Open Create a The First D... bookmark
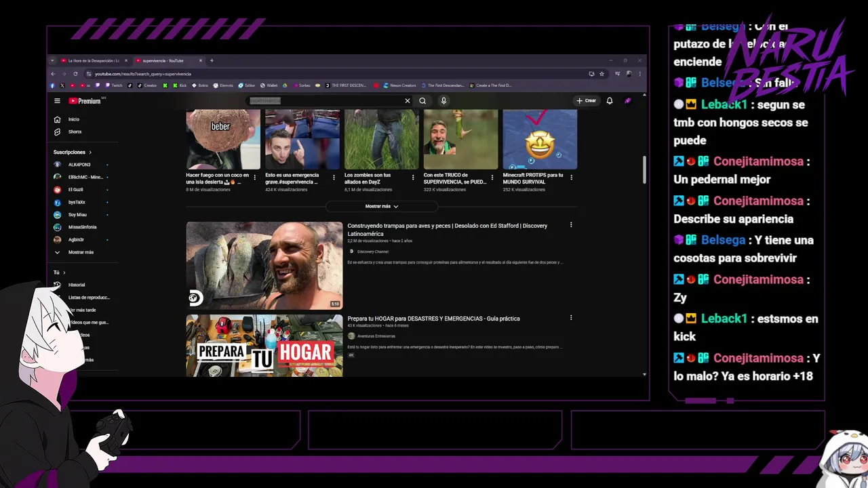Screen dimensions: 868x488 [x=490, y=85]
